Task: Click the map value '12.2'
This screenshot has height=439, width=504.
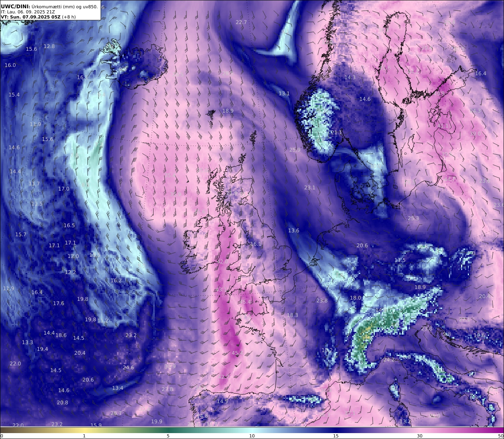Action: tap(70, 272)
